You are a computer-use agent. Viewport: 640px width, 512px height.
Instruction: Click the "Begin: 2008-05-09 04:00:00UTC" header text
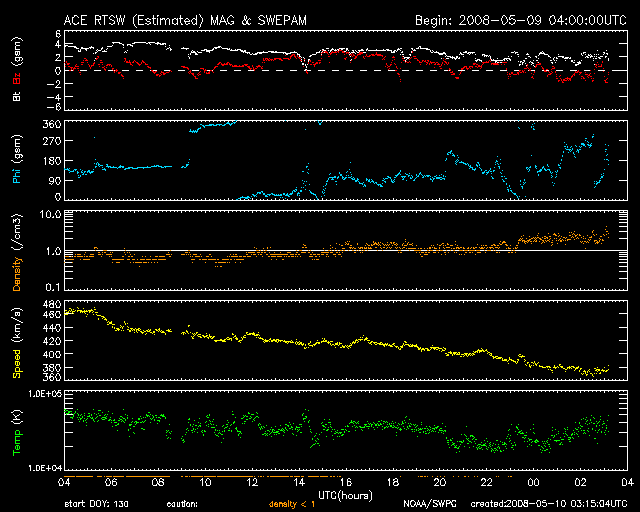pyautogui.click(x=521, y=20)
